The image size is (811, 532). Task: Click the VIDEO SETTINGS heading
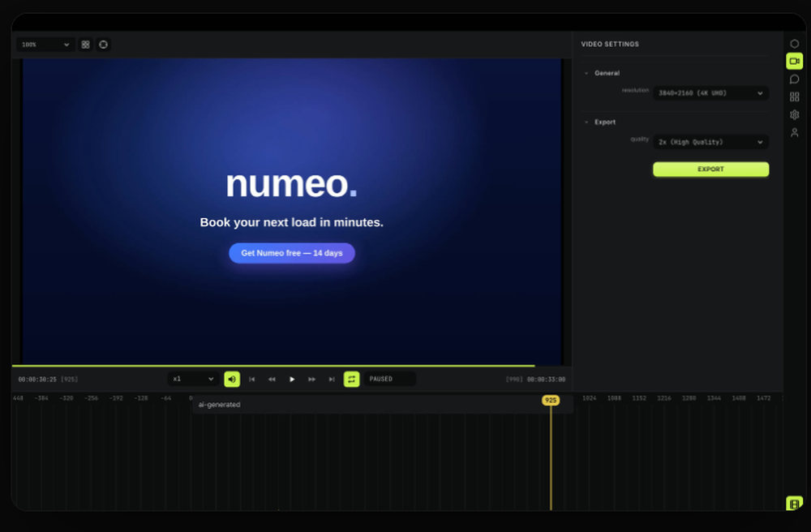tap(610, 44)
